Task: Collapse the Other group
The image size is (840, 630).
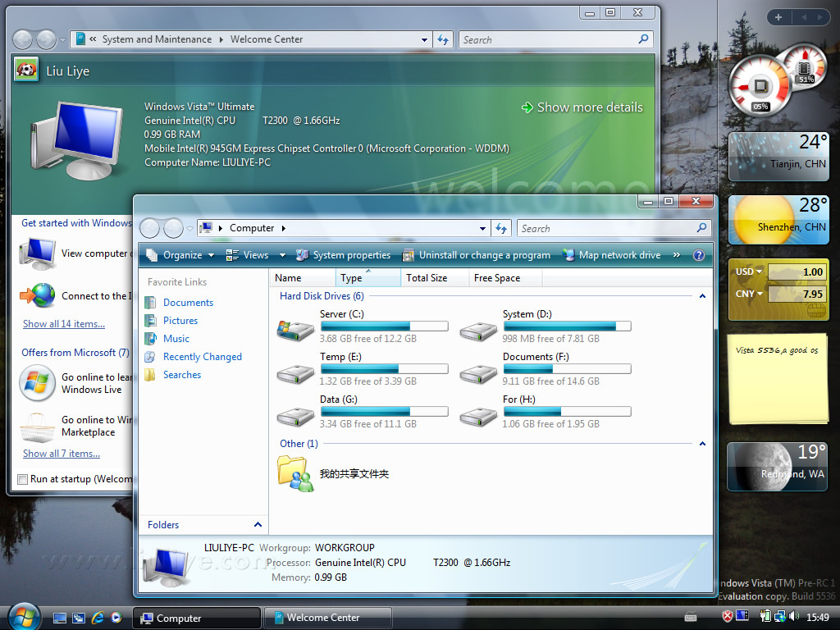Action: pyautogui.click(x=702, y=444)
